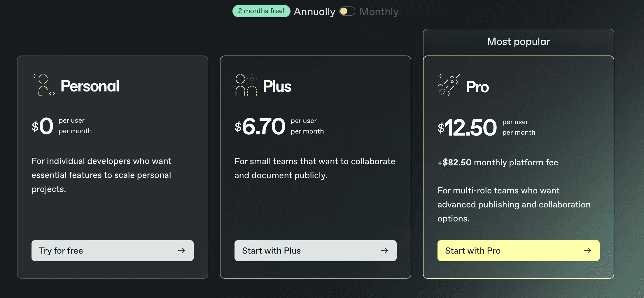Click the Pro plan heading
This screenshot has height=298, width=644.
coord(477,87)
